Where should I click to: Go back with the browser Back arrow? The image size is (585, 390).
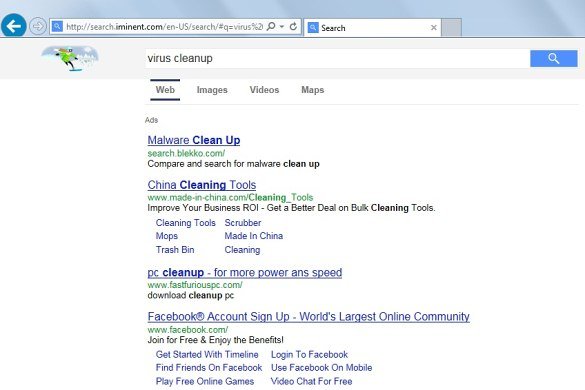tap(14, 26)
